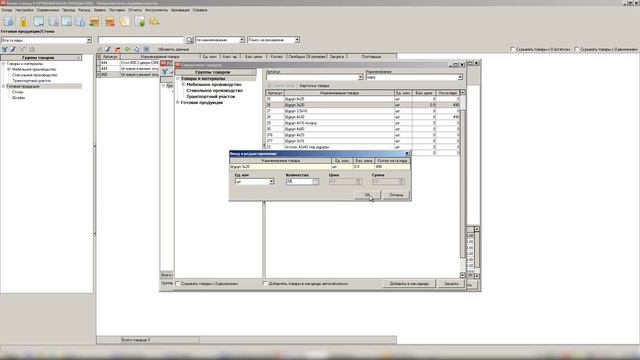Click the yellow folders icon in main toolbar
Viewport: 640px width, 360px height.
coord(154,21)
